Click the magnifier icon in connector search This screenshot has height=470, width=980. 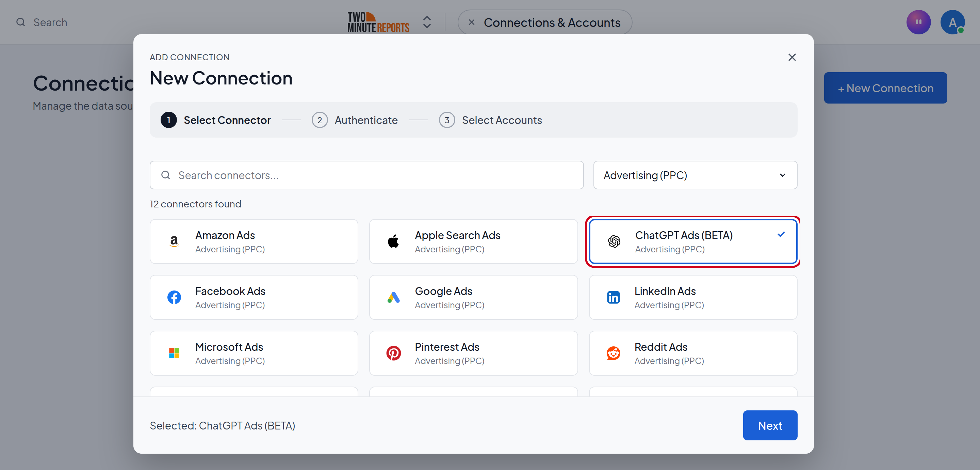(x=165, y=175)
